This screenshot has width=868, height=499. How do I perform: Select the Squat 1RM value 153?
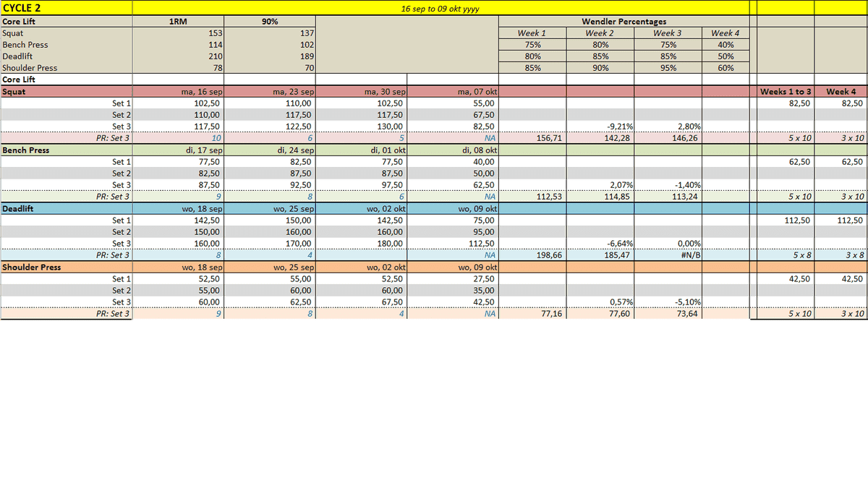[178, 33]
